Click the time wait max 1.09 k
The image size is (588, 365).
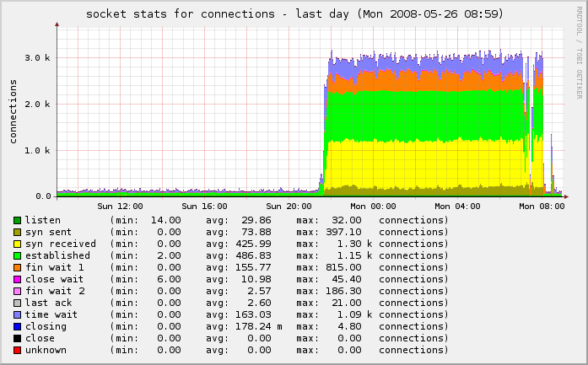[354, 314]
